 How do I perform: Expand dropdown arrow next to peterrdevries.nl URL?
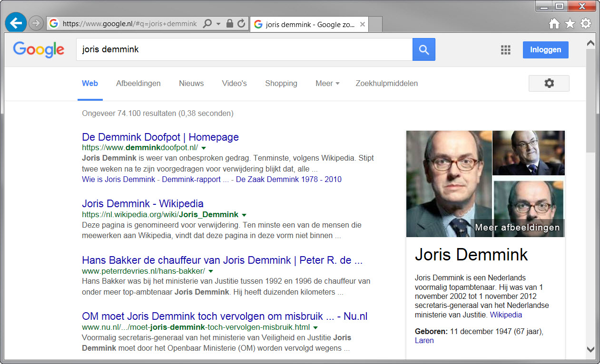(211, 271)
